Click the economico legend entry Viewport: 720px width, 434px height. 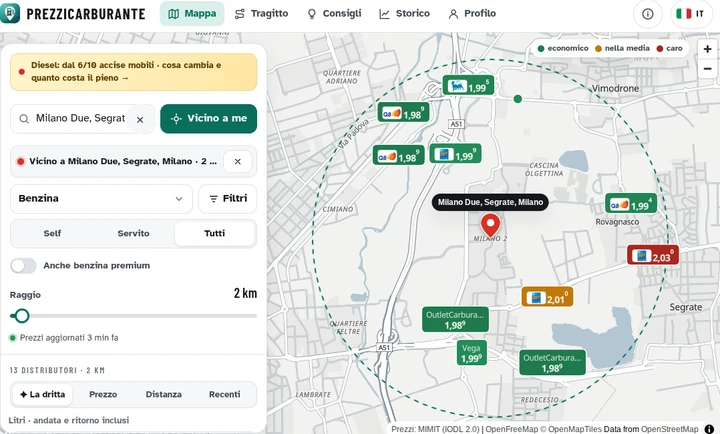pos(563,48)
